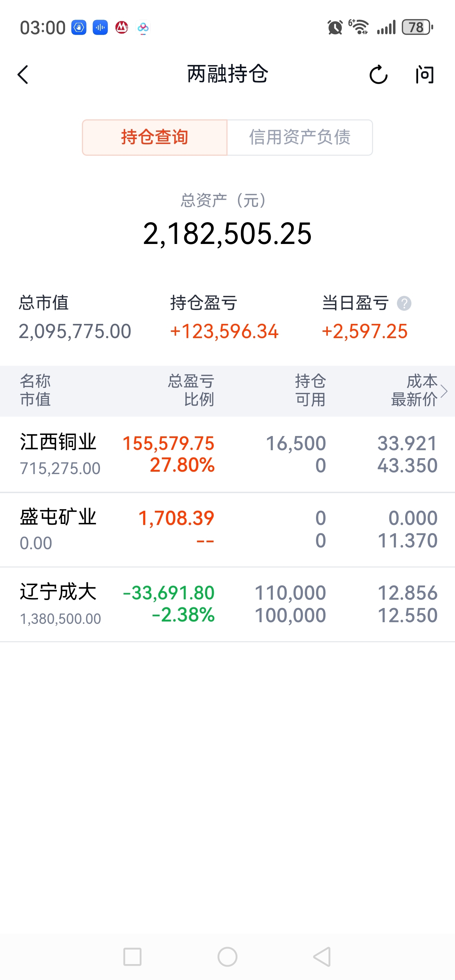The height and width of the screenshot is (980, 455).
Task: Select the 持仓查询 tab
Action: click(x=155, y=137)
